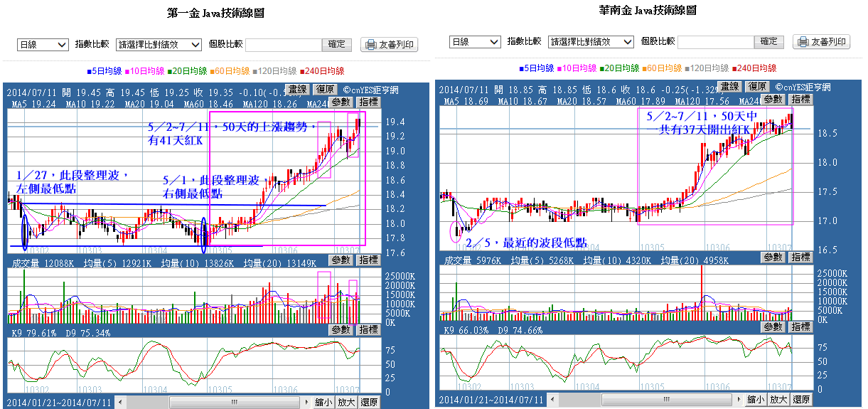Open 參數 for 華南金 price chart
This screenshot has width=868, height=409.
(x=773, y=99)
